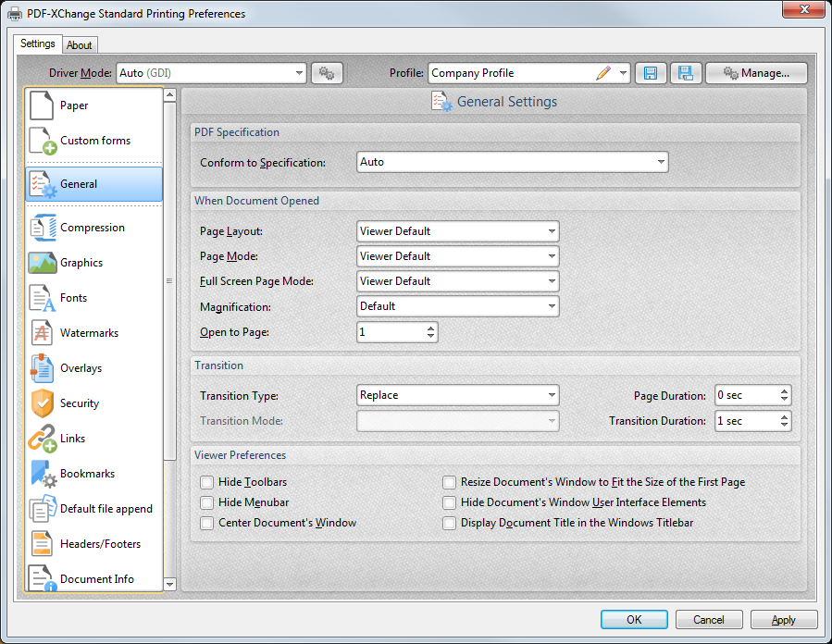Viewport: 832px width, 644px height.
Task: Click the save profile floppy icon
Action: tap(651, 73)
